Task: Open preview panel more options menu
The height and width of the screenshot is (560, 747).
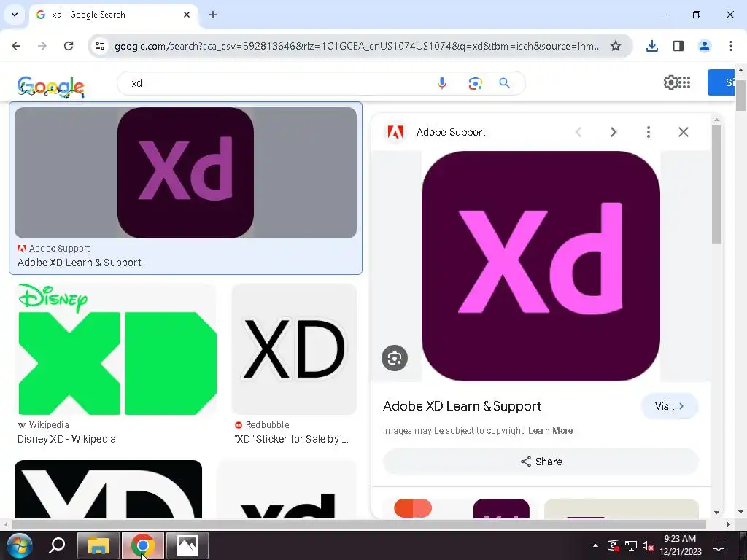Action: [649, 132]
